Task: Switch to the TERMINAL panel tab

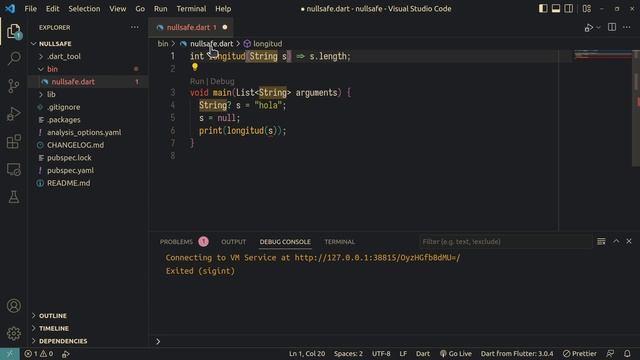Action: coord(339,242)
